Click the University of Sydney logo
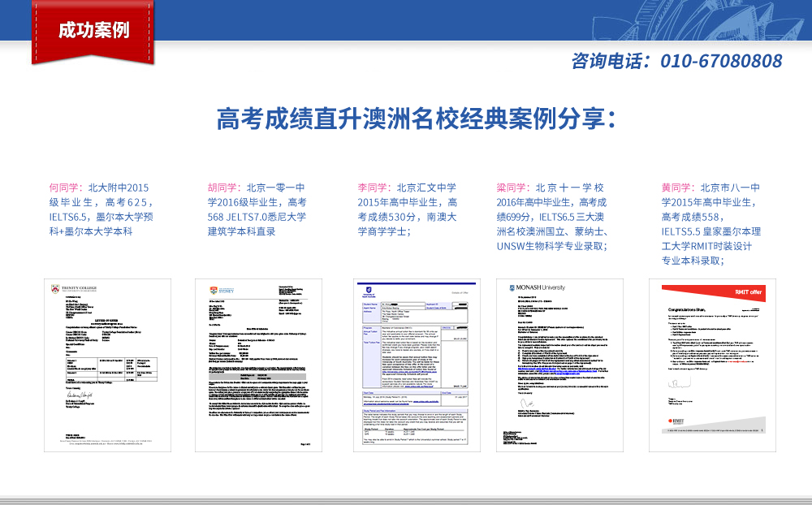 tap(222, 290)
